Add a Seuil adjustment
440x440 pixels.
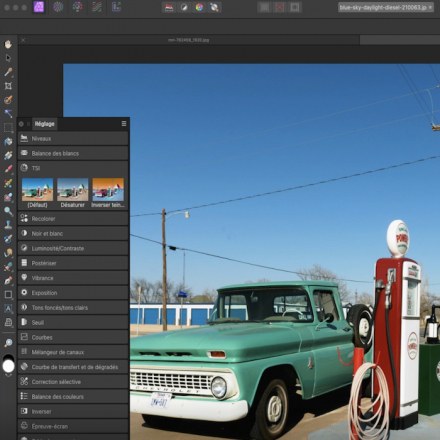(x=73, y=322)
